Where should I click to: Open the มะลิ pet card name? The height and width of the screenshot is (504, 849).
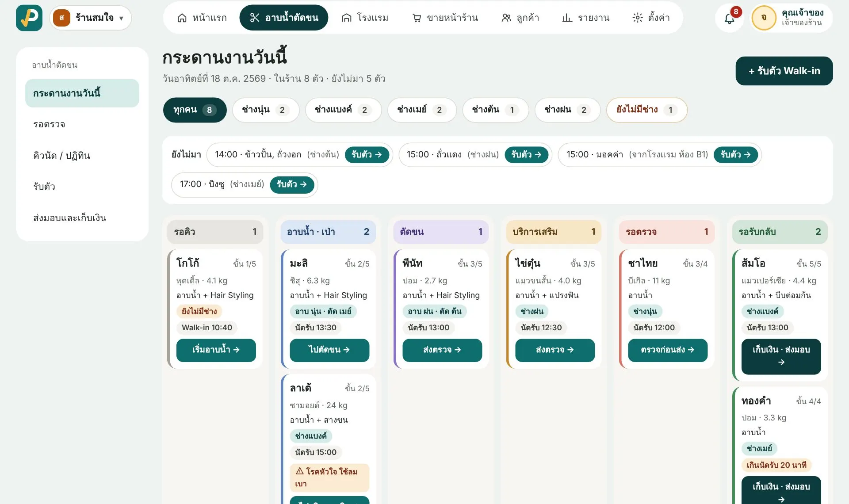(x=299, y=263)
